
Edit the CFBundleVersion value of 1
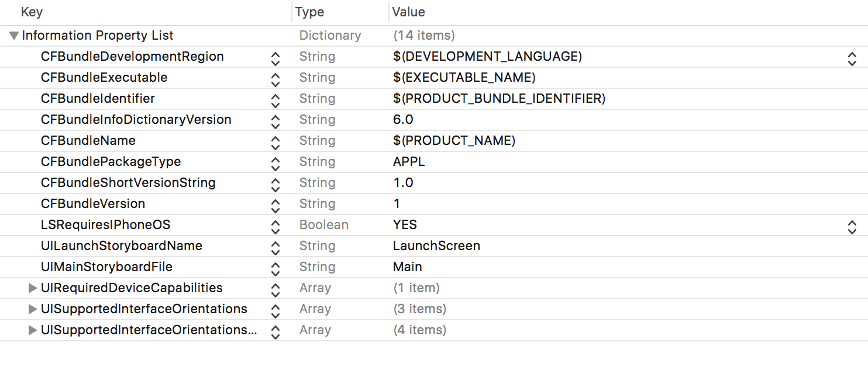tap(397, 203)
